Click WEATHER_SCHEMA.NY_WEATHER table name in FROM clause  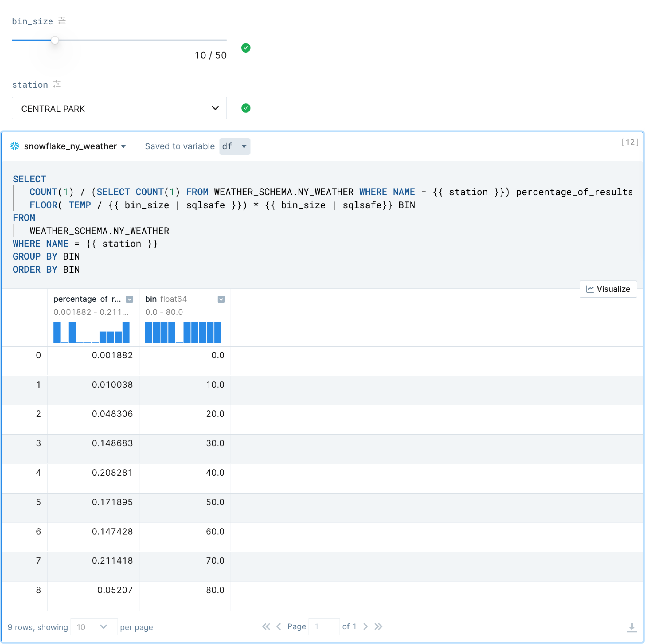coord(99,231)
